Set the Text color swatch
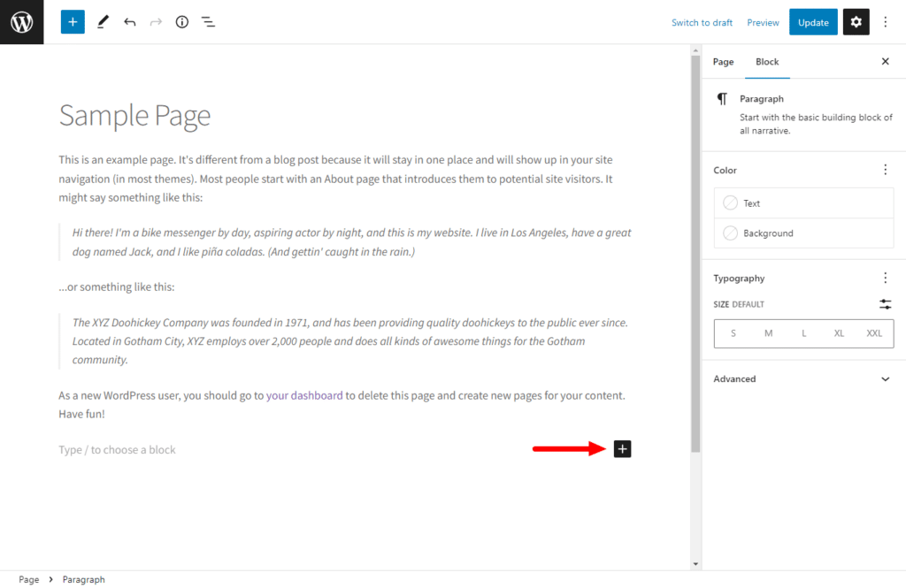Image resolution: width=906 pixels, height=588 pixels. pyautogui.click(x=731, y=202)
